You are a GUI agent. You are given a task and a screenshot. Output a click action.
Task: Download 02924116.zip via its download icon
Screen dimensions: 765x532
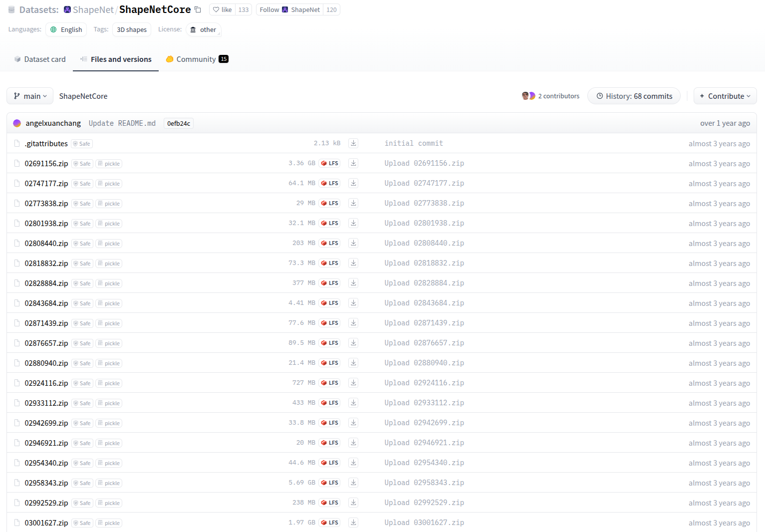click(x=353, y=383)
